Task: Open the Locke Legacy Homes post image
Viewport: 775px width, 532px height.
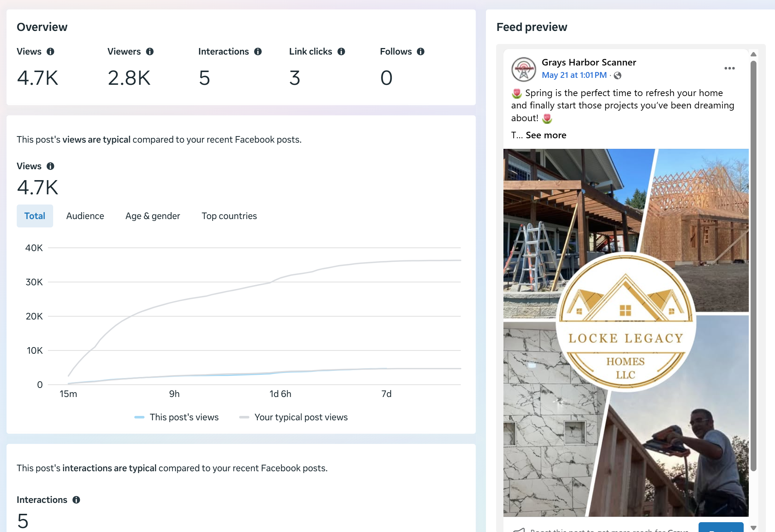Action: tap(626, 333)
